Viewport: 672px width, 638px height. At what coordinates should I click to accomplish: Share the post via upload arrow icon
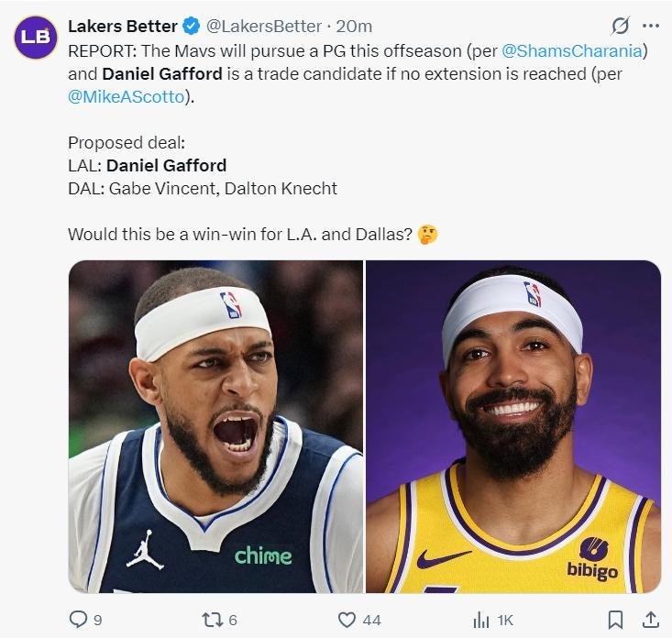(649, 620)
